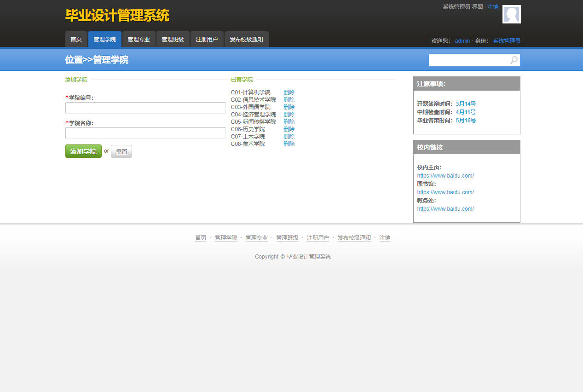The image size is (583, 392).
Task: Click footer link 发布校级通知
Action: point(354,238)
